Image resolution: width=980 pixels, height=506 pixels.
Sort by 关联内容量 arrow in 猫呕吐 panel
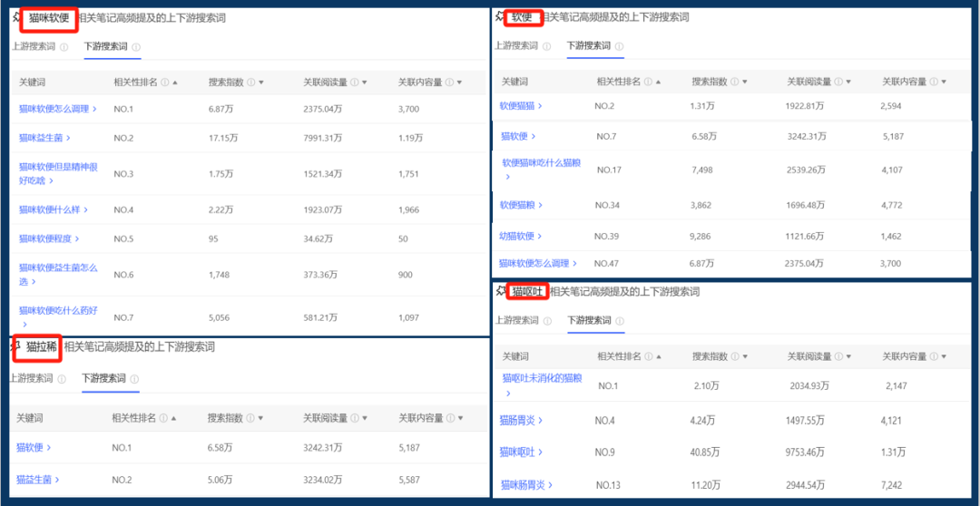coord(944,356)
